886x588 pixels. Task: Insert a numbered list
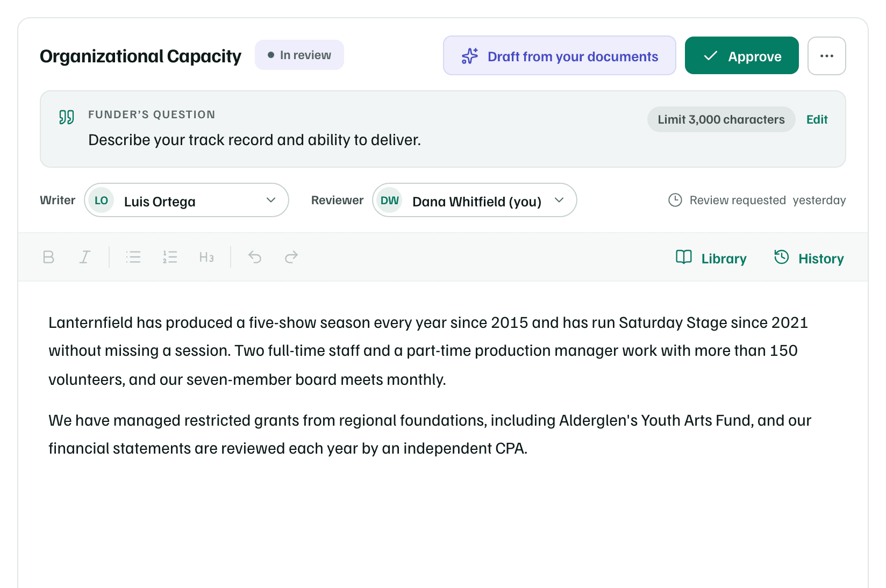[x=170, y=257]
